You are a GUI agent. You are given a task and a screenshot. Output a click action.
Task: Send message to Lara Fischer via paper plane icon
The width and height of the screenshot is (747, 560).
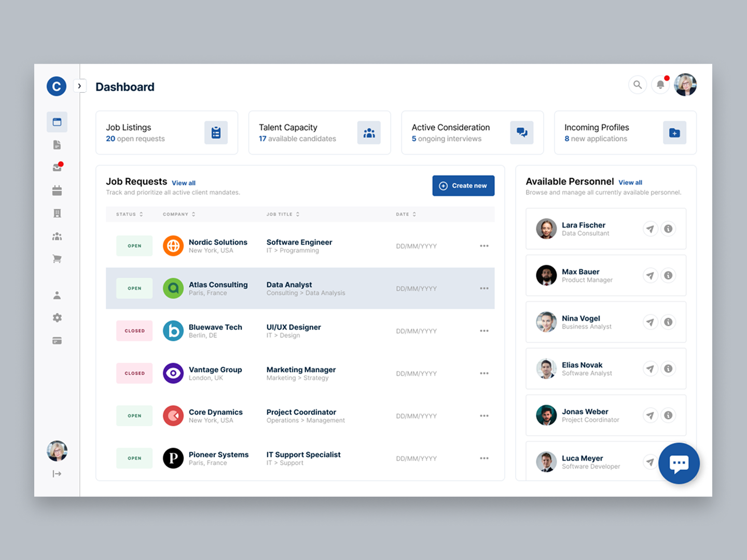[x=651, y=229]
